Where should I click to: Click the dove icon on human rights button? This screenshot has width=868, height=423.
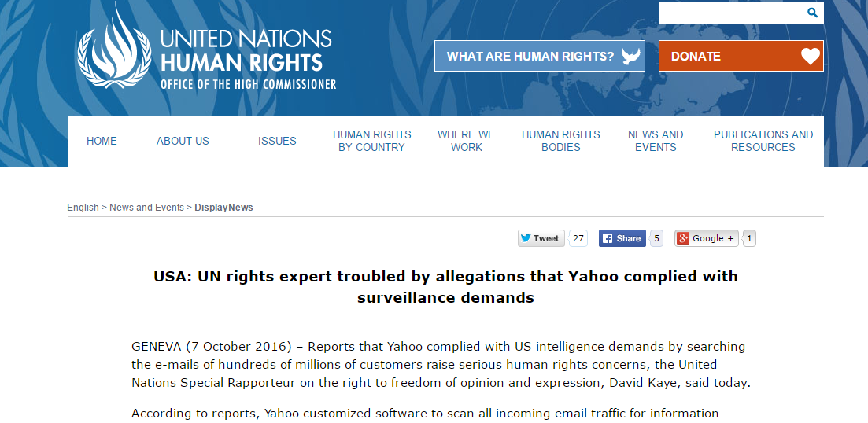tap(630, 56)
